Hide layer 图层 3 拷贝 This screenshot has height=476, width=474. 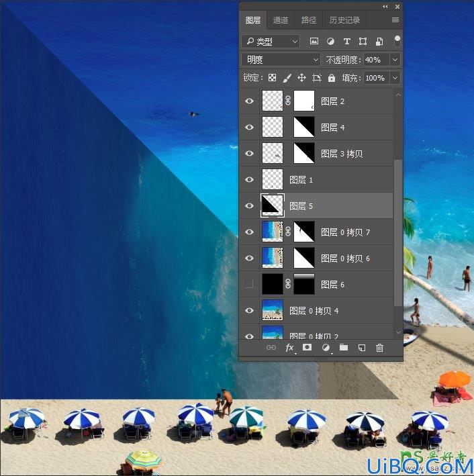249,153
